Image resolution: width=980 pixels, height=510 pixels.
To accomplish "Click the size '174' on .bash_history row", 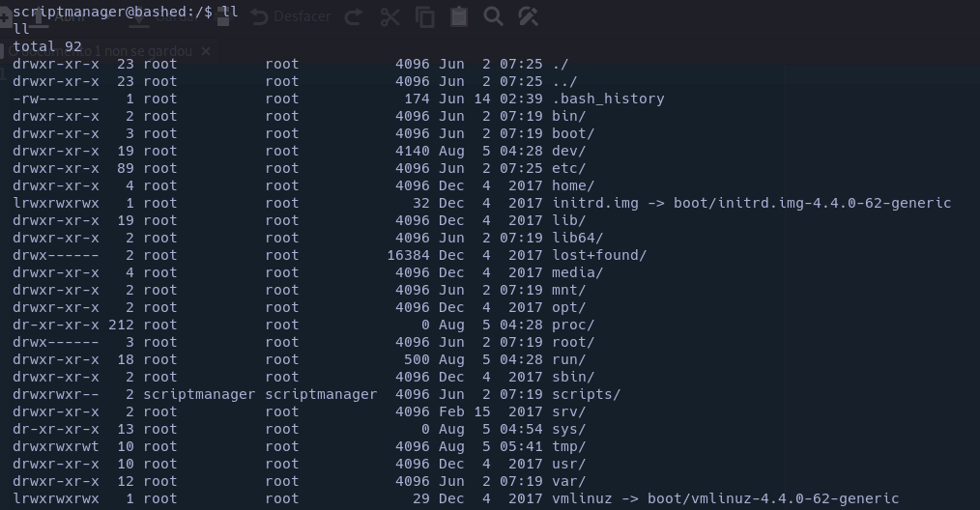I will pos(417,99).
